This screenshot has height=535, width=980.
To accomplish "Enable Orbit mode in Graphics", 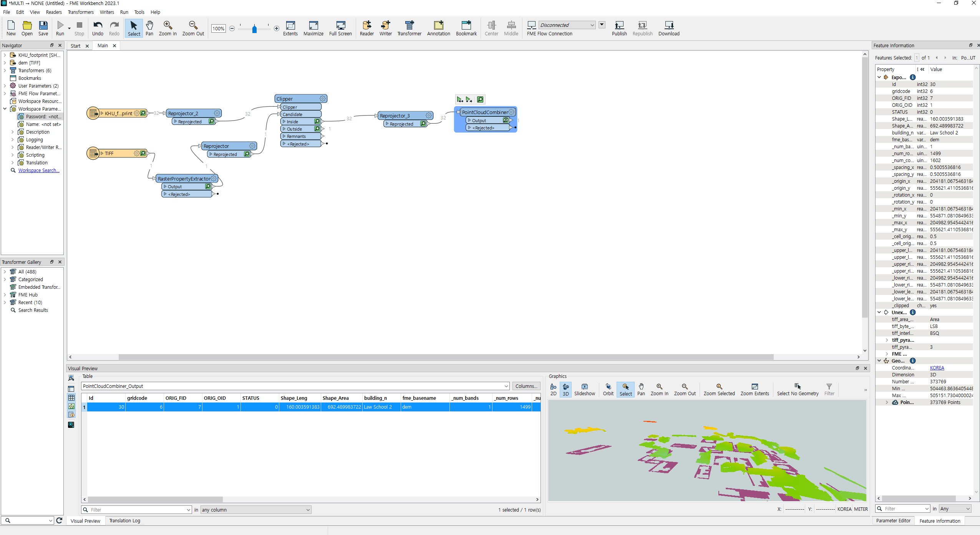I will [x=608, y=389].
